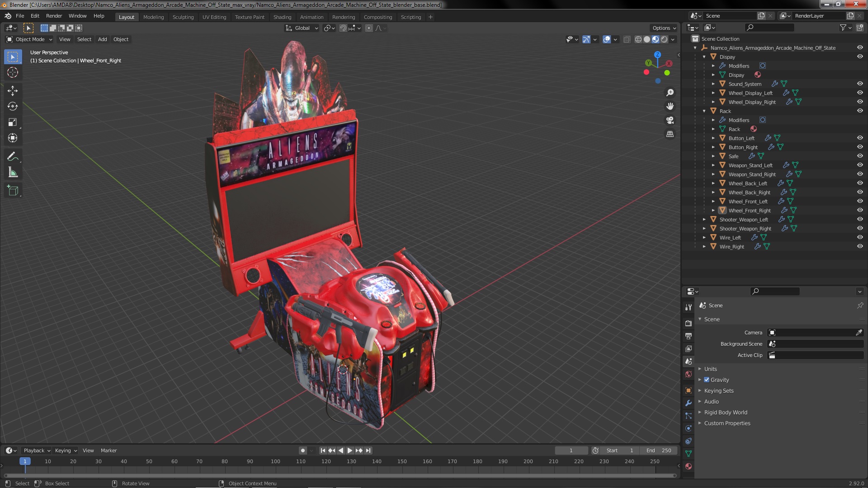Click the current frame number field

tap(571, 450)
